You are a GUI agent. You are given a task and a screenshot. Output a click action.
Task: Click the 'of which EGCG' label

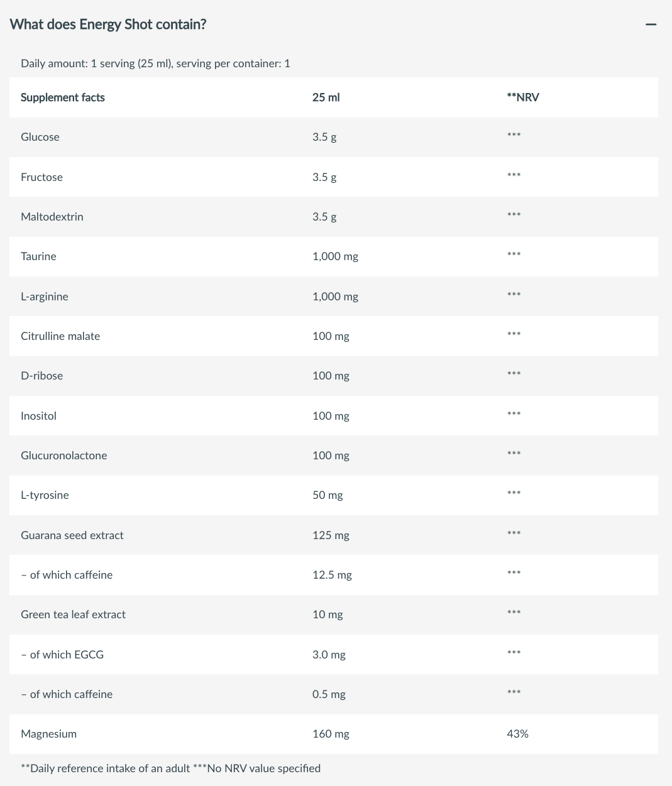click(62, 655)
